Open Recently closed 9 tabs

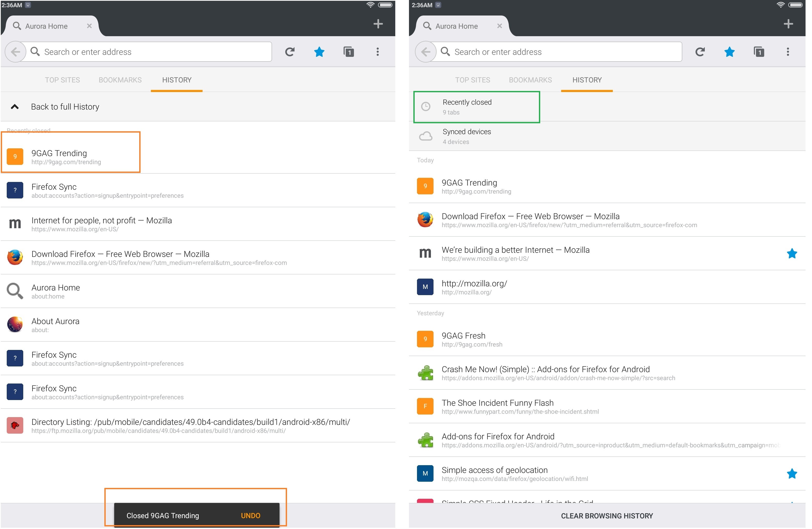[607, 107]
